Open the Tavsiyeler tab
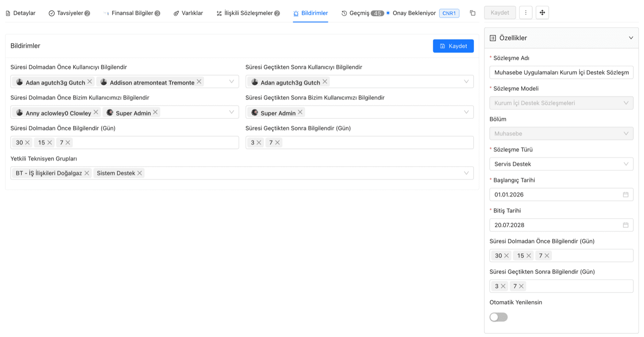This screenshot has width=644, height=337. 69,13
